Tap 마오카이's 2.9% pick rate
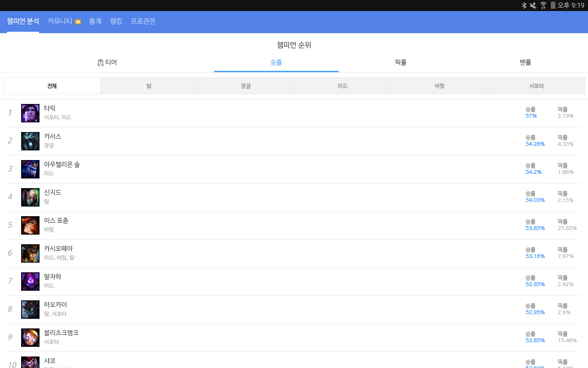The image size is (588, 368). point(564,312)
